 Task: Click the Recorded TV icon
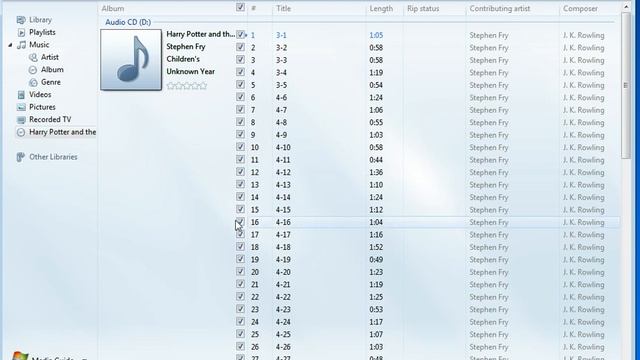(x=21, y=120)
